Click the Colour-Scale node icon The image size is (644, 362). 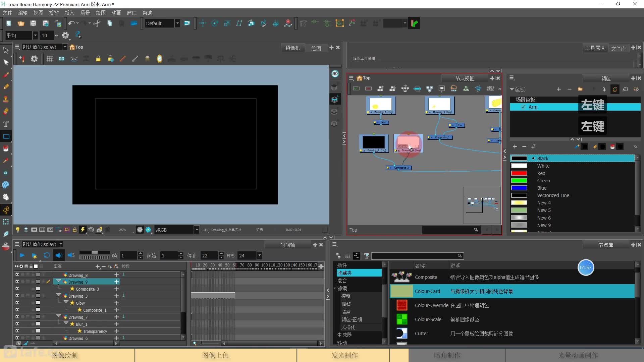pyautogui.click(x=401, y=319)
